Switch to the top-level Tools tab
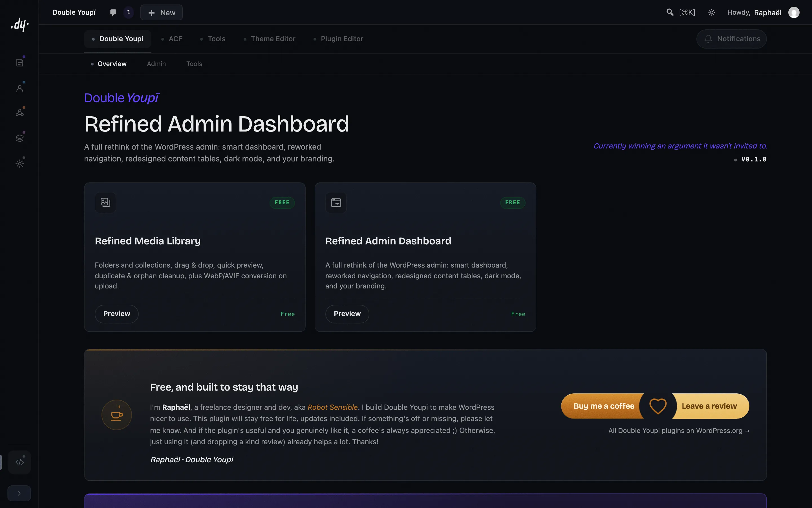The image size is (812, 508). pos(213,39)
